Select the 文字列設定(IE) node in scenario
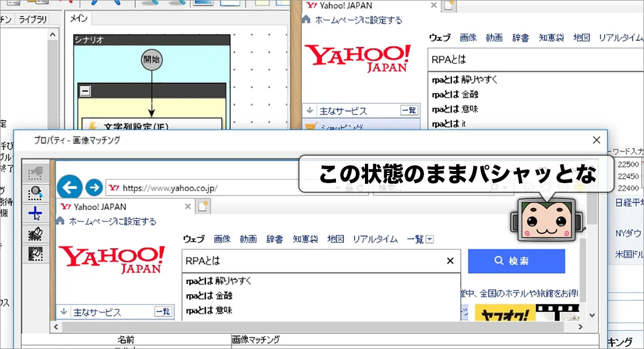The width and height of the screenshot is (644, 349). [x=151, y=125]
